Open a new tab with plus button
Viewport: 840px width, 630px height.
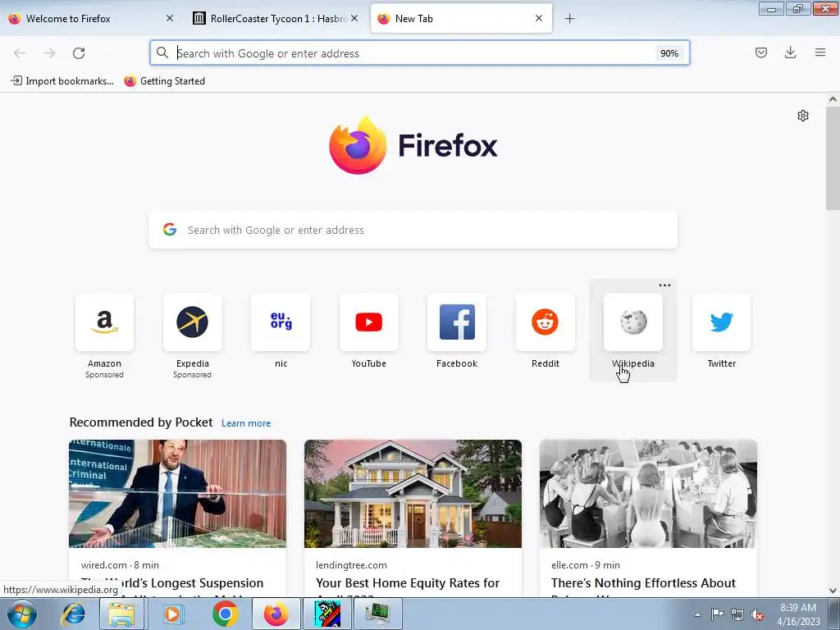tap(569, 19)
